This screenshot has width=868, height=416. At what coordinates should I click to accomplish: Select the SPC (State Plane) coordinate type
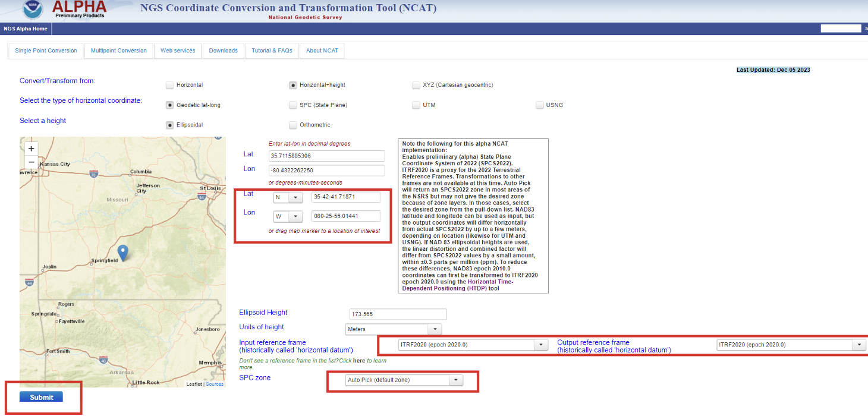293,105
